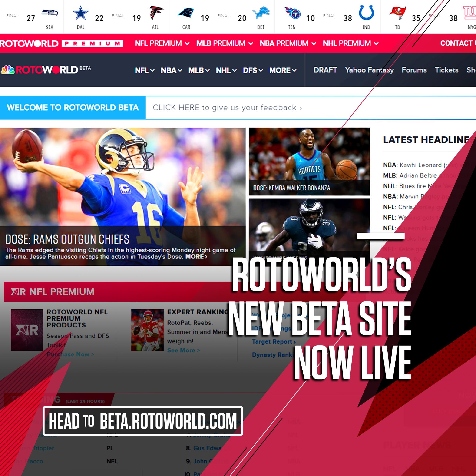Click the Detroit Lions logo
476x476 pixels.
pyautogui.click(x=261, y=13)
